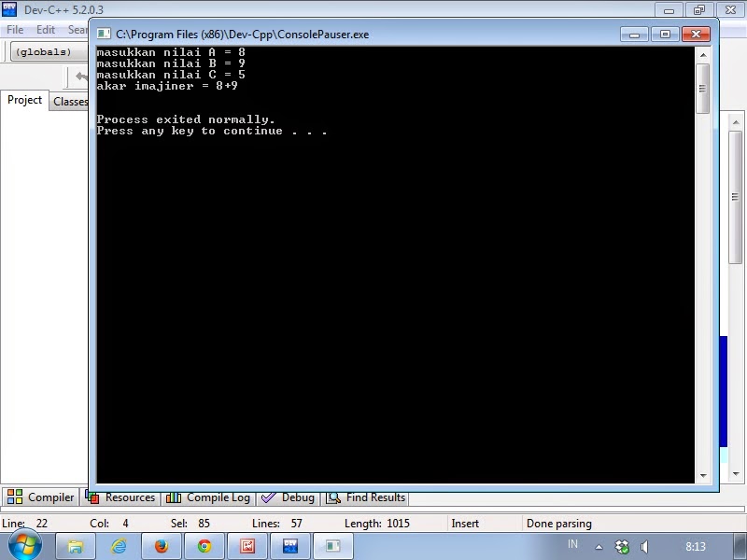Screen dimensions: 747x560
Task: Open Windows Explorer from taskbar
Action: (x=76, y=546)
